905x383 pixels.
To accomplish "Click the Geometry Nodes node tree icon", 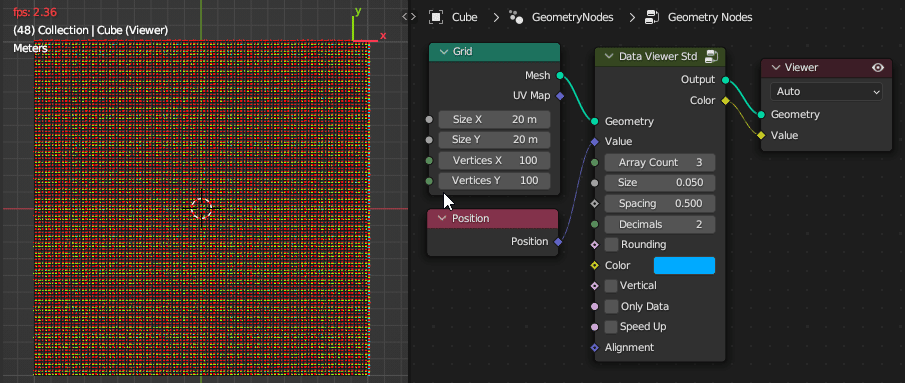I will (652, 17).
